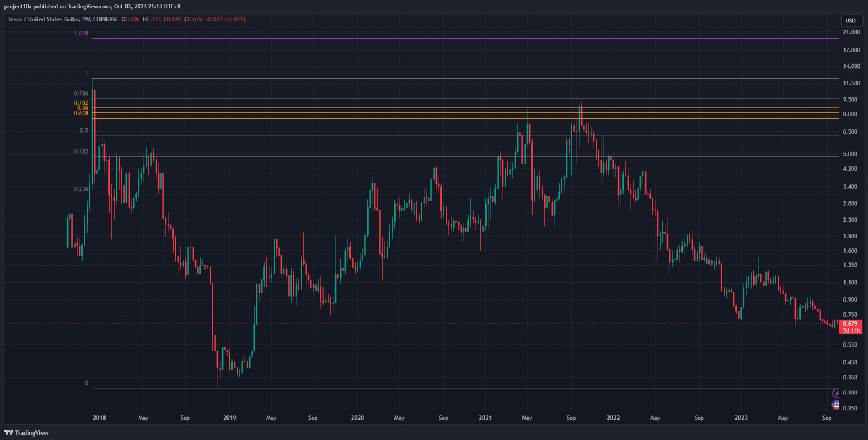
Task: Click the 5d 11h candle countdown label
Action: point(850,331)
